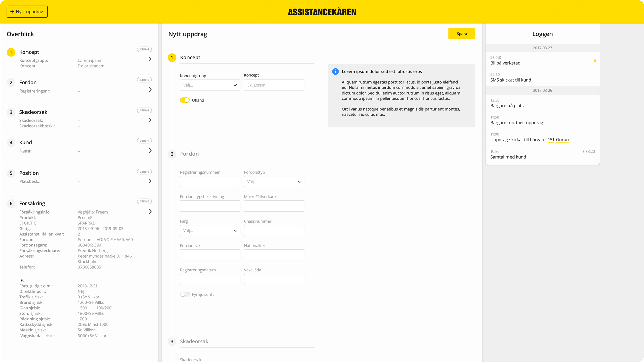The image size is (644, 362).
Task: Open the Färg dropdown
Action: 210,231
